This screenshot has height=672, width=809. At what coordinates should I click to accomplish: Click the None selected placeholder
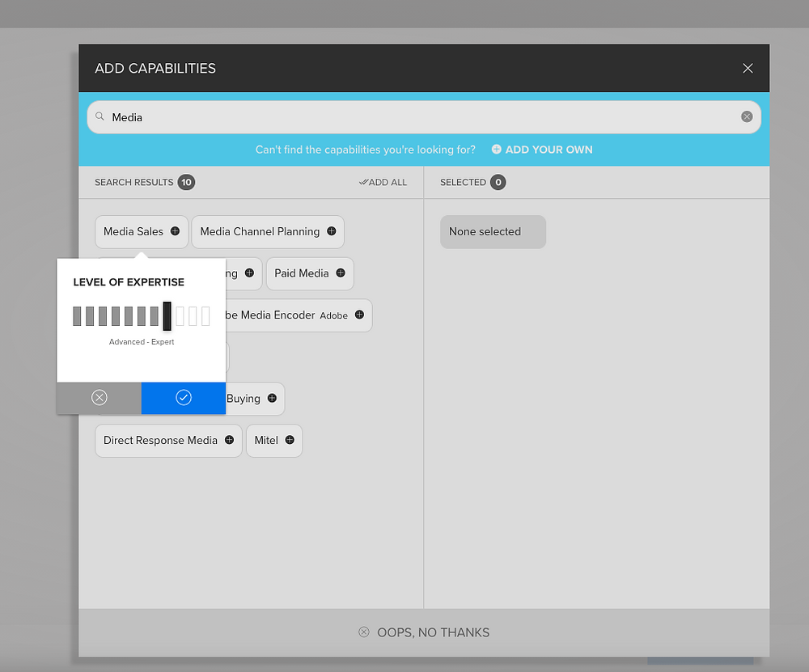[x=493, y=231]
